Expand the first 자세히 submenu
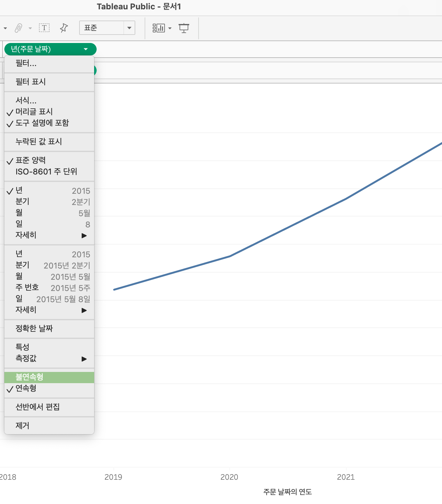The height and width of the screenshot is (504, 442). 49,235
